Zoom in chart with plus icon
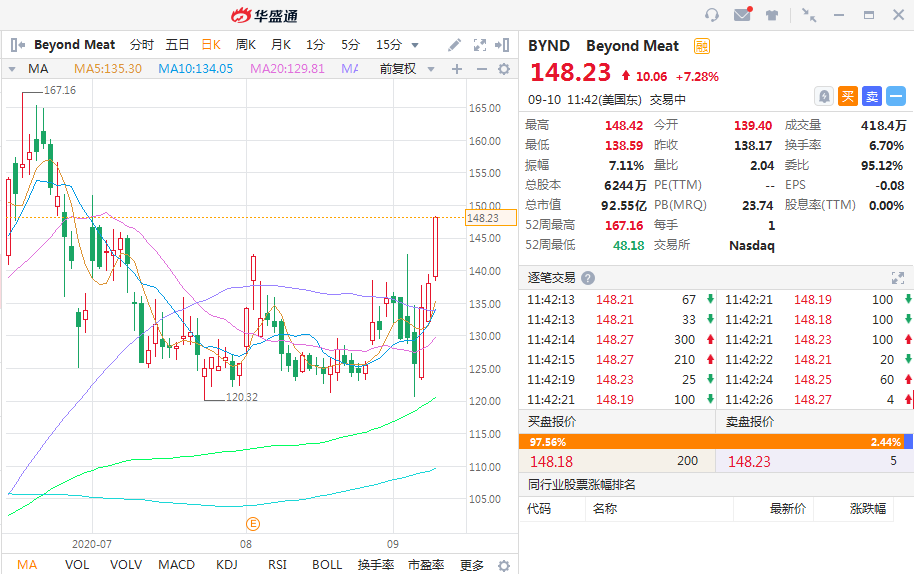914x574 pixels. click(x=457, y=69)
